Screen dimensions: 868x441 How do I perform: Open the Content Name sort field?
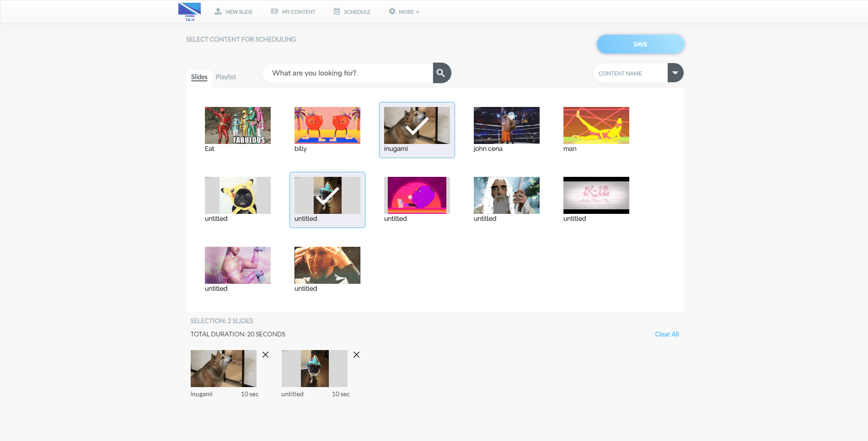(x=630, y=73)
